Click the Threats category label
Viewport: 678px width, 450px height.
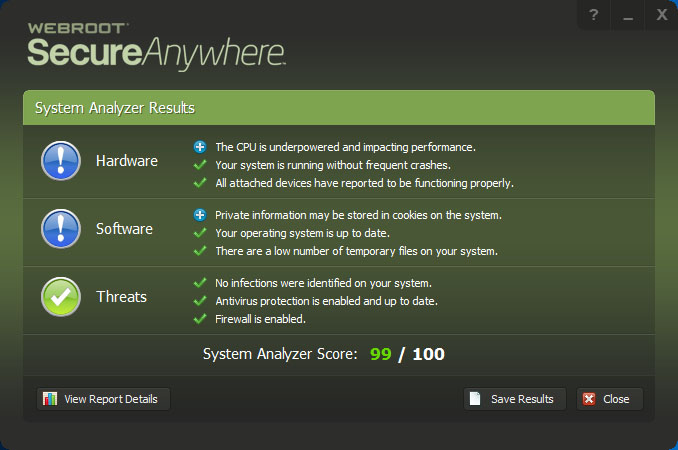[x=122, y=297]
